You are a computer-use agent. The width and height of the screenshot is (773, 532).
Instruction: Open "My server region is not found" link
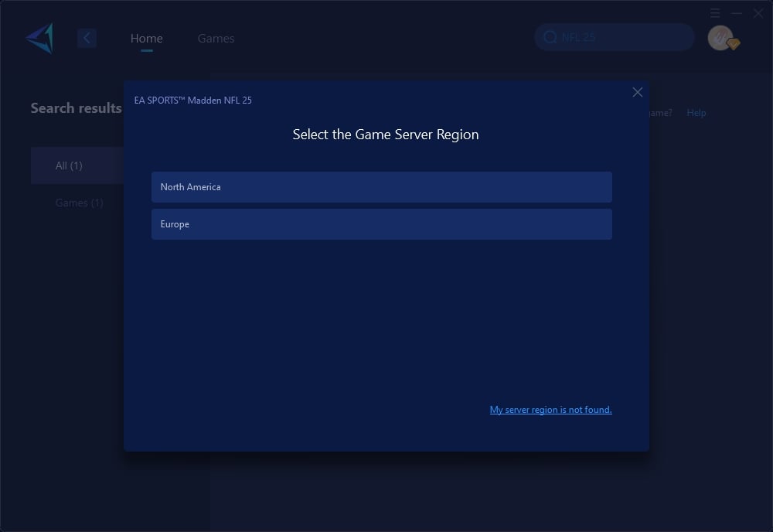pyautogui.click(x=550, y=410)
